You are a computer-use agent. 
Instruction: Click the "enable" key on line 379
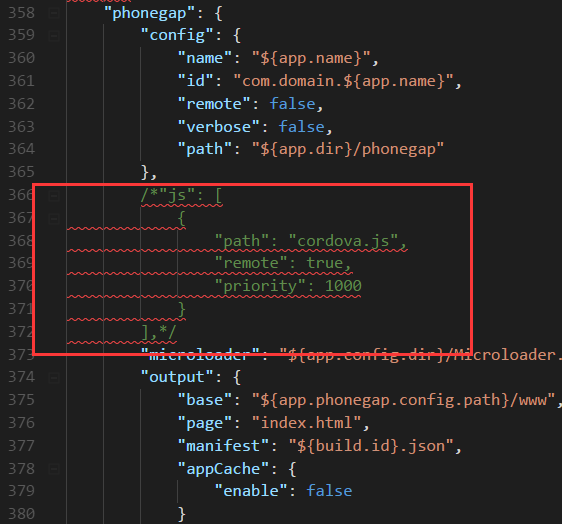pyautogui.click(x=251, y=491)
